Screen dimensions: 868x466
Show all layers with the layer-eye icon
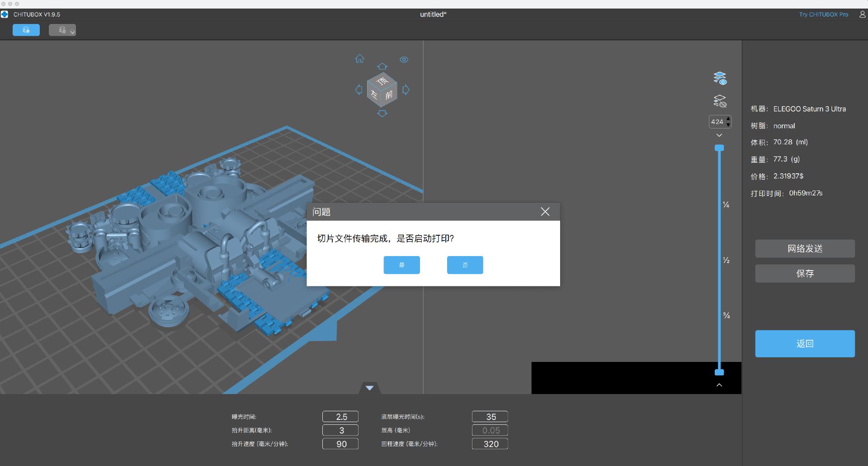point(720,78)
